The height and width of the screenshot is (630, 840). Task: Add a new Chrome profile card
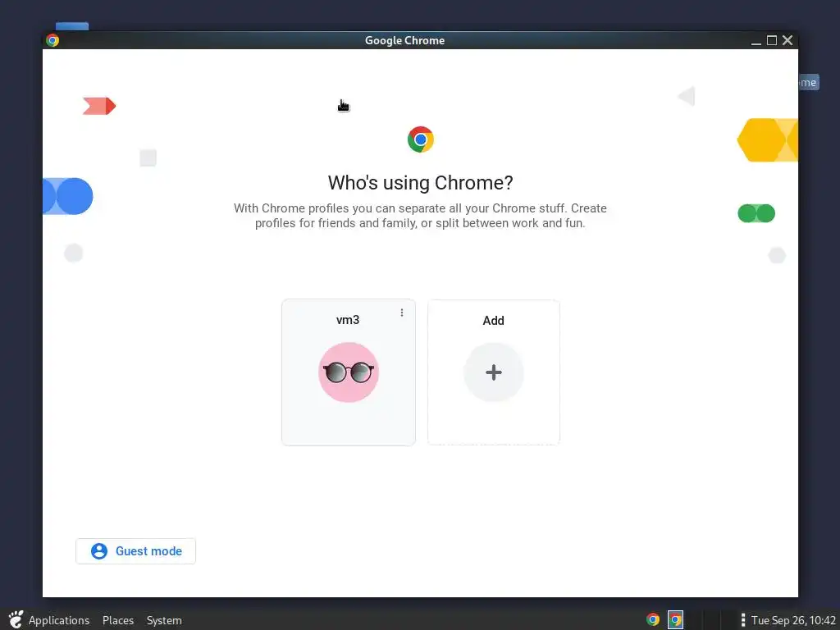(x=493, y=372)
